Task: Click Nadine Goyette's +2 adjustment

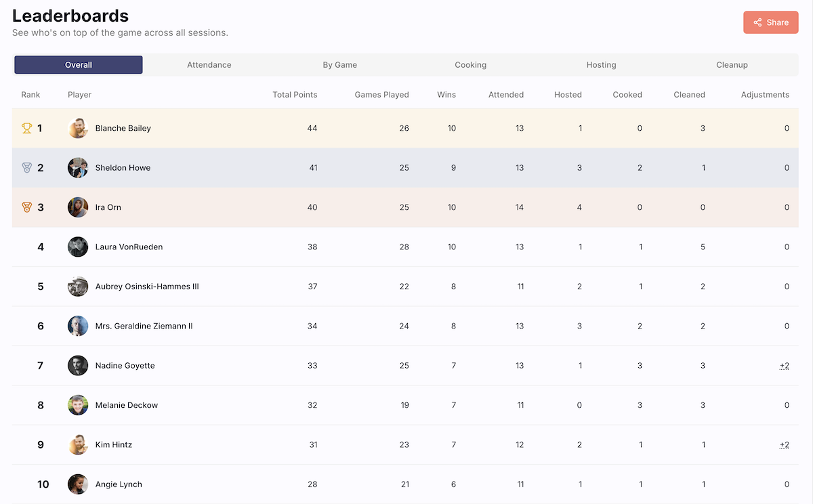Action: pyautogui.click(x=784, y=366)
